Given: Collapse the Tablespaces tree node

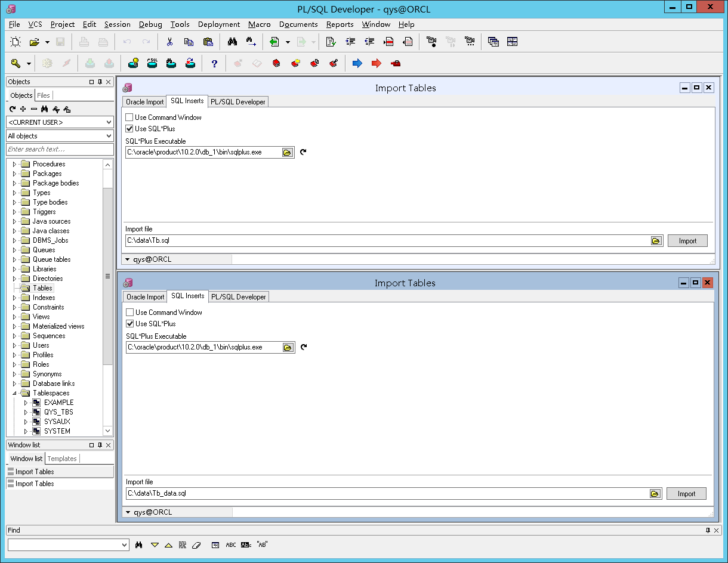Looking at the screenshot, I should [14, 393].
